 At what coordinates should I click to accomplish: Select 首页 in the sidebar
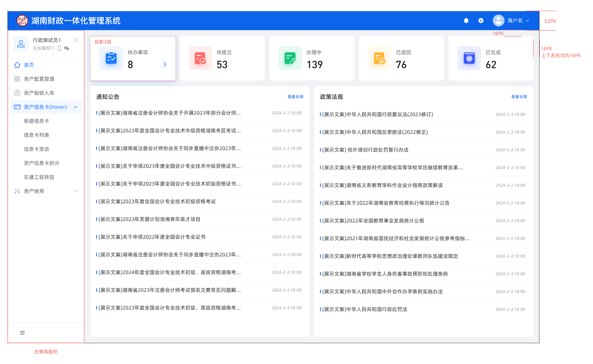click(x=29, y=65)
